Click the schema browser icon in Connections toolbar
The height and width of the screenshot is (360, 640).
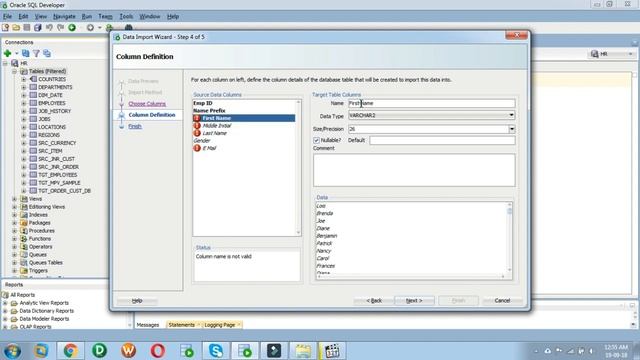(47, 53)
